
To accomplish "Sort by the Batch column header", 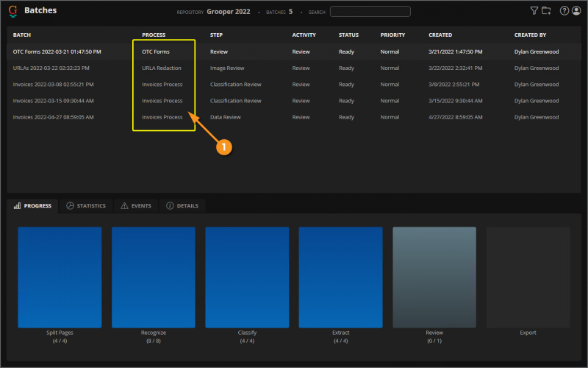I will (22, 35).
